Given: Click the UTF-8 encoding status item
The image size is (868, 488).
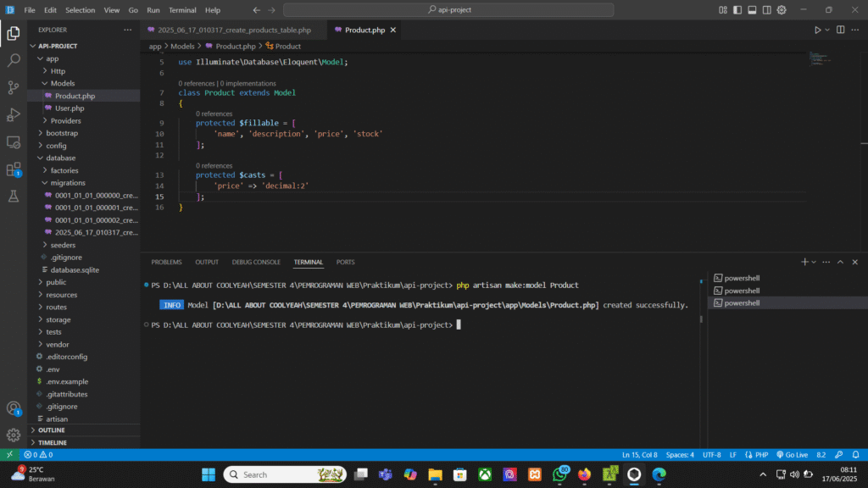Looking at the screenshot, I should click(712, 455).
